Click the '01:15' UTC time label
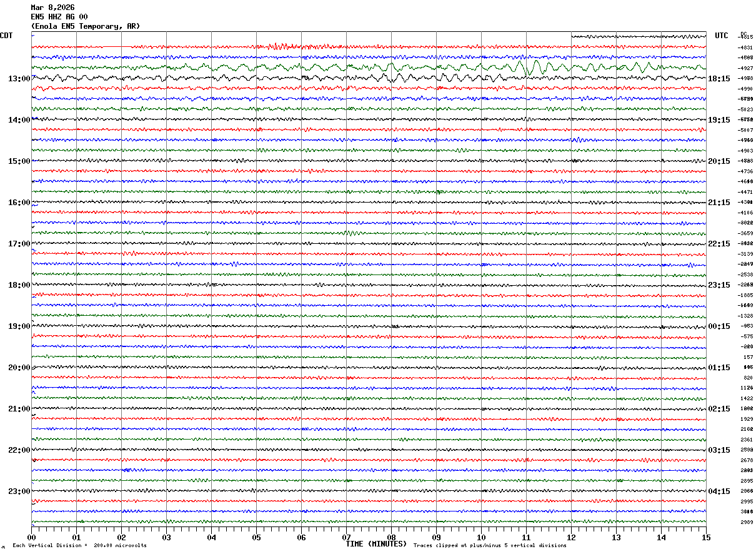Viewport: 756px width, 554px height. click(719, 368)
